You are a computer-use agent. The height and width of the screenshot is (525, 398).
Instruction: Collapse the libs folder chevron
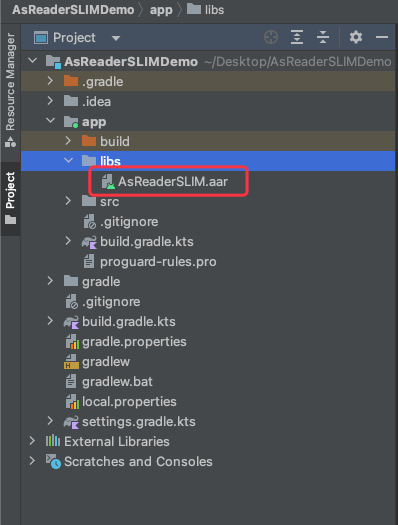coord(68,160)
